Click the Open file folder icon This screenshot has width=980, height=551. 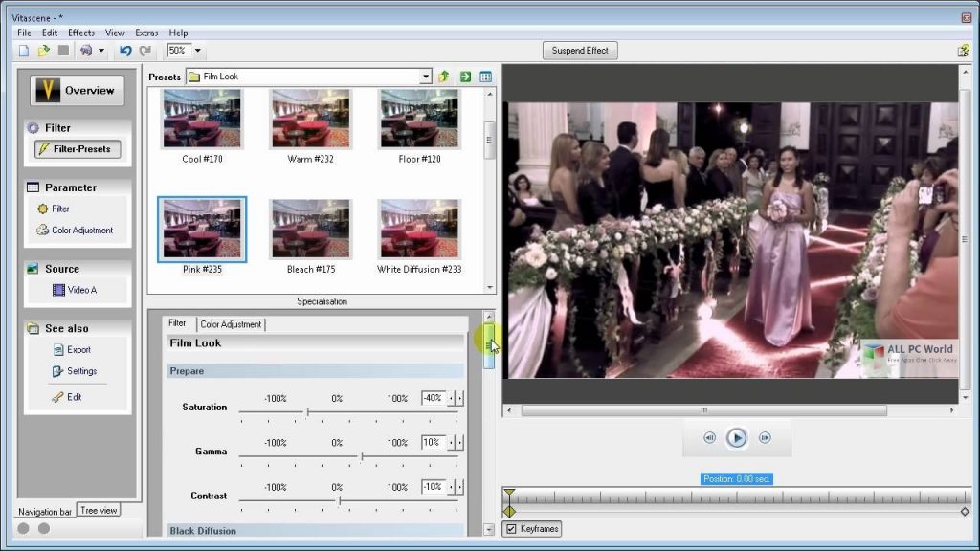pyautogui.click(x=43, y=51)
